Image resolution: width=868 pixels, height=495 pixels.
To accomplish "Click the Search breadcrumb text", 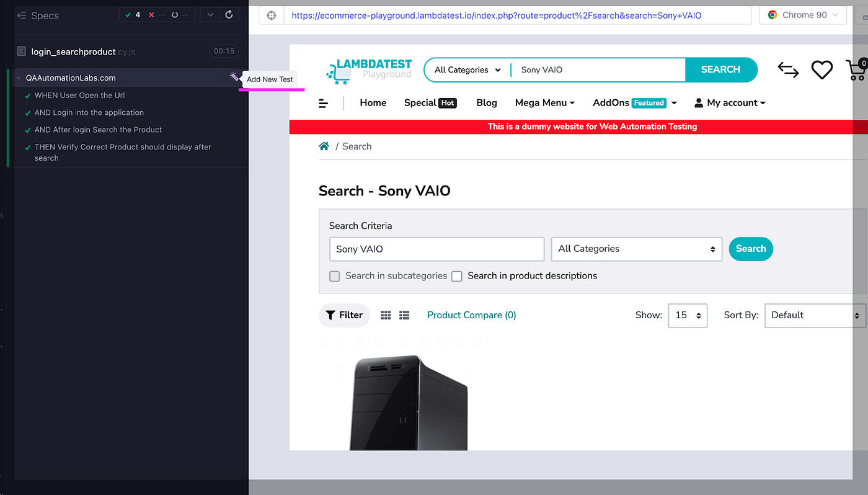I will [357, 146].
